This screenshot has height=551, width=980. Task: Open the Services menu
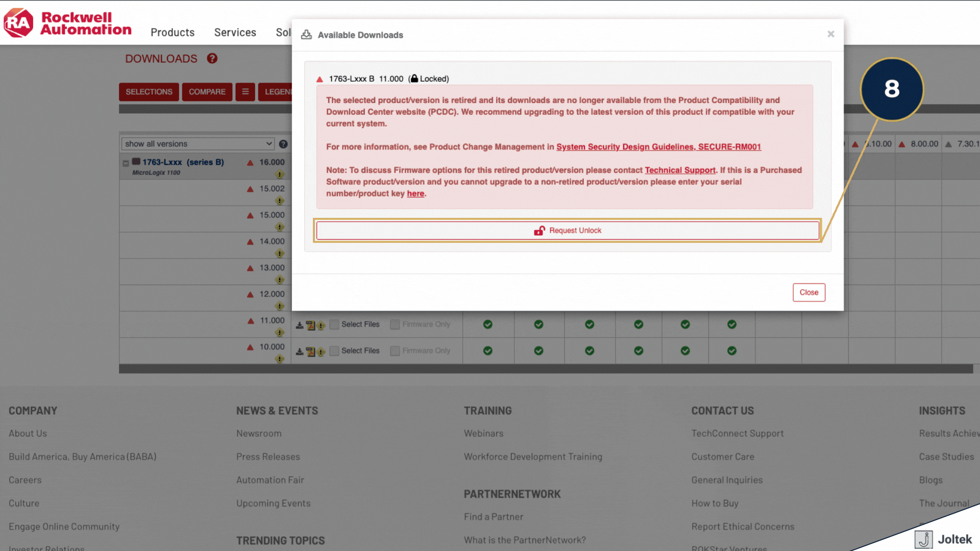pyautogui.click(x=235, y=32)
